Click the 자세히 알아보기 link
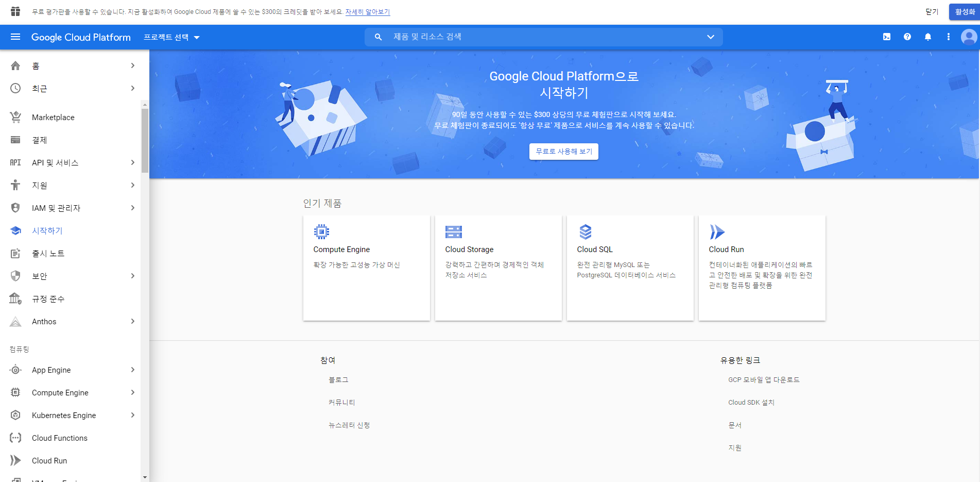This screenshot has width=980, height=482. click(368, 12)
